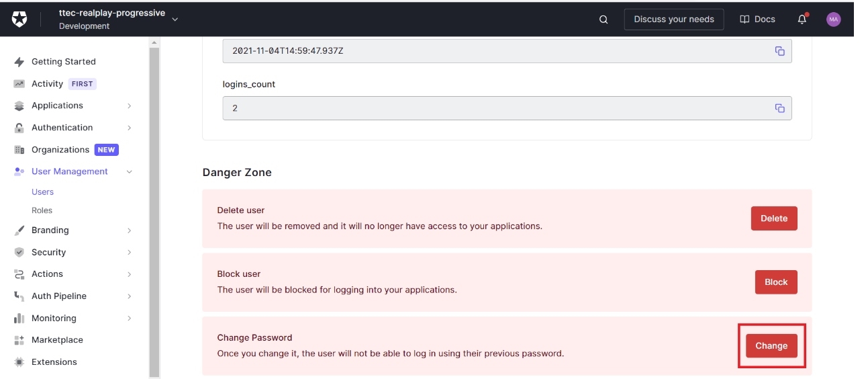The image size is (868, 379).
Task: Open the MA user avatar menu
Action: [833, 19]
